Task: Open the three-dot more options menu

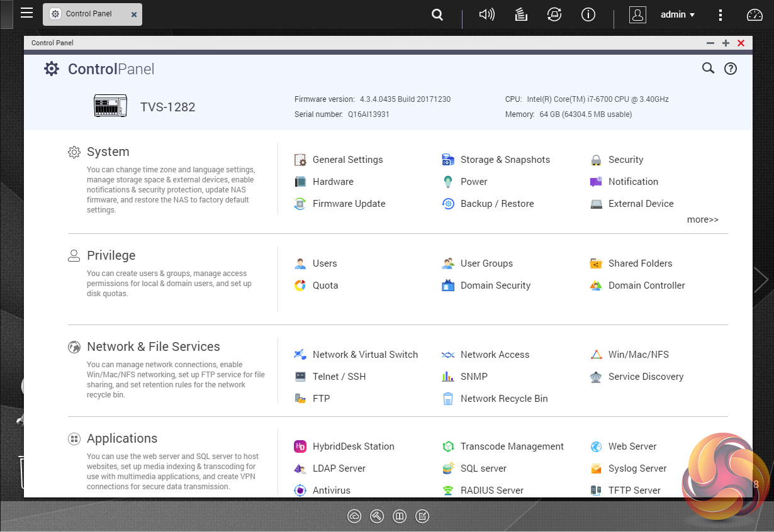Action: (721, 14)
